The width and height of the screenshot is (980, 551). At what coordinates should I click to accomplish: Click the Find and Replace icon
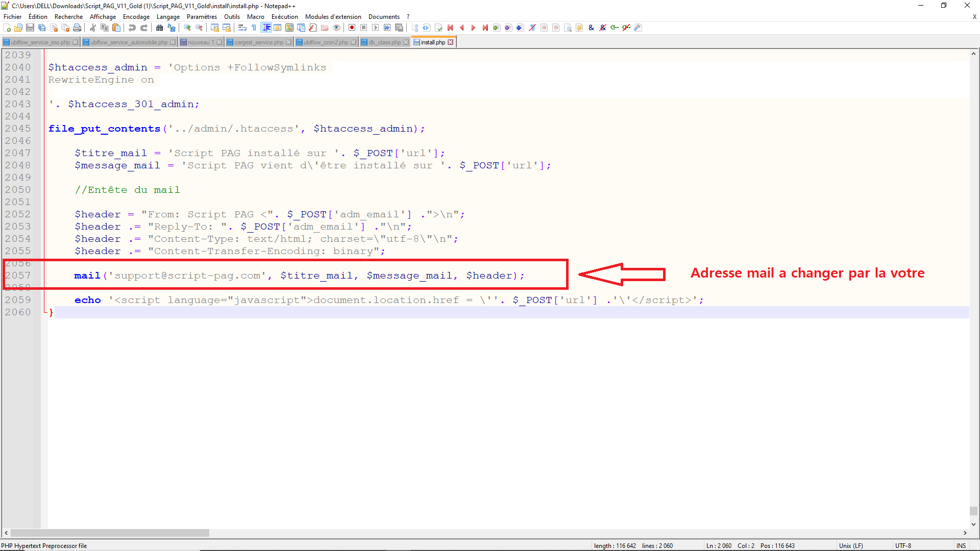(x=171, y=28)
